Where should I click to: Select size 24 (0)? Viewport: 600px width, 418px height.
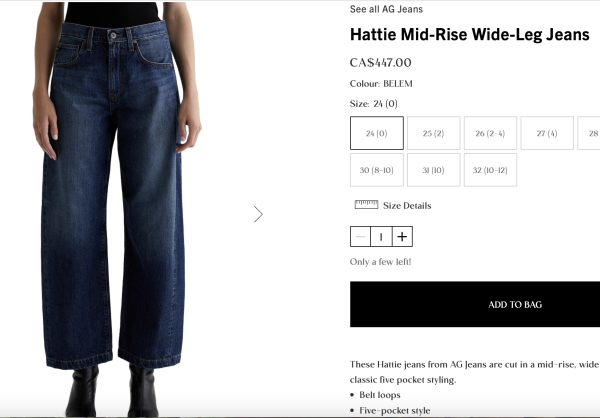pyautogui.click(x=377, y=133)
